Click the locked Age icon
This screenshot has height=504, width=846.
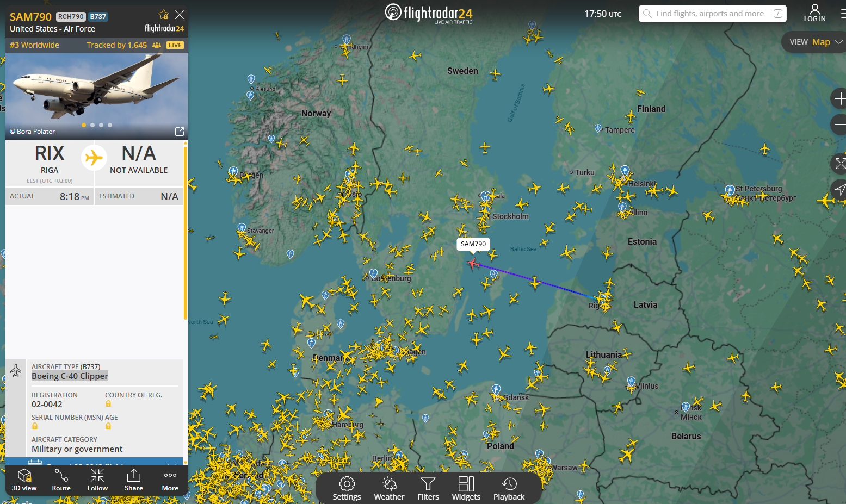pos(108,426)
